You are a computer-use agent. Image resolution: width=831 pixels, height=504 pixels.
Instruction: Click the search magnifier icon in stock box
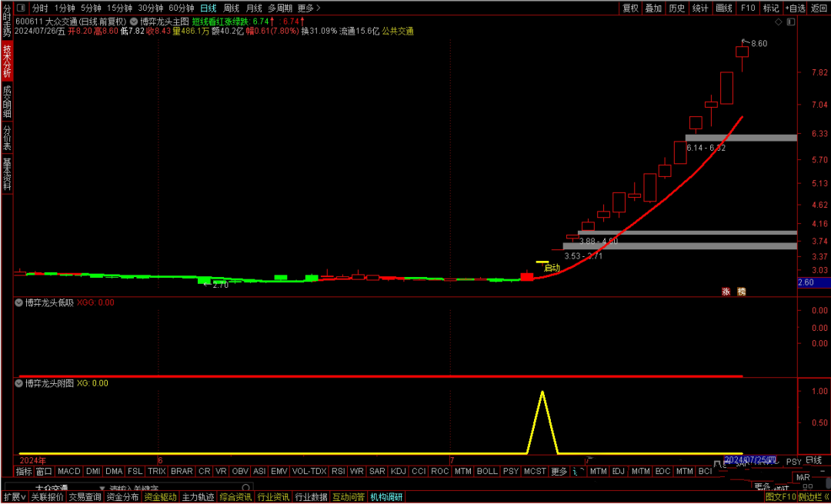(245, 488)
